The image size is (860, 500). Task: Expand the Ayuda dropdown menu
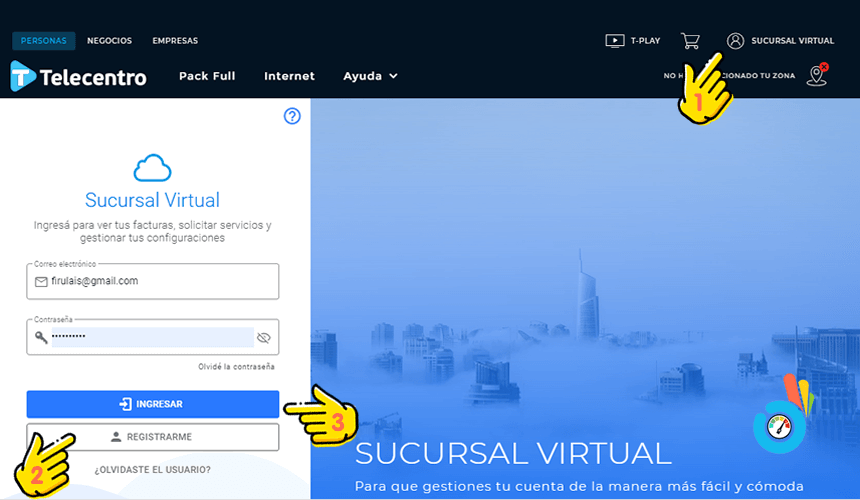tap(370, 76)
